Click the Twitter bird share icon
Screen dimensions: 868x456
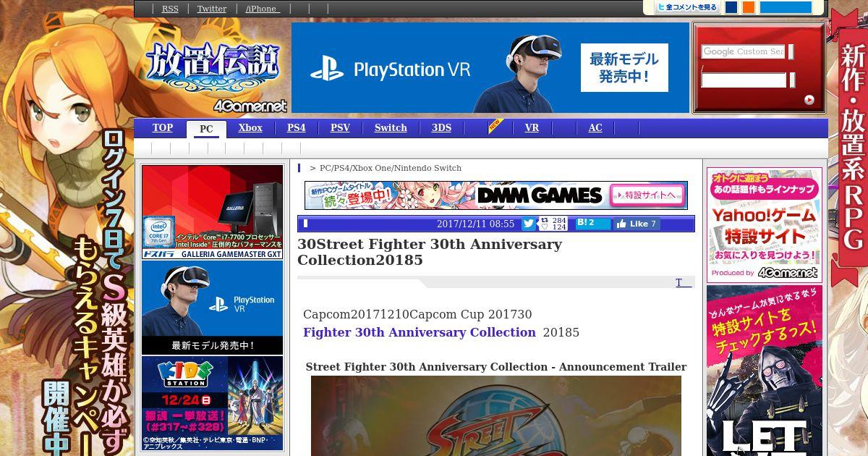[528, 224]
